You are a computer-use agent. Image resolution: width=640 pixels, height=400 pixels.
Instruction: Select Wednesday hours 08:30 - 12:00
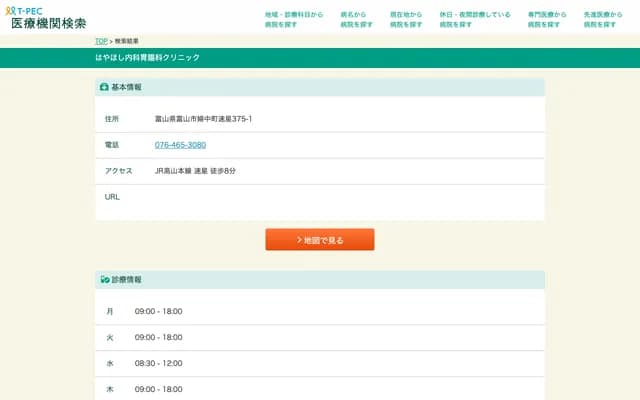coord(158,363)
